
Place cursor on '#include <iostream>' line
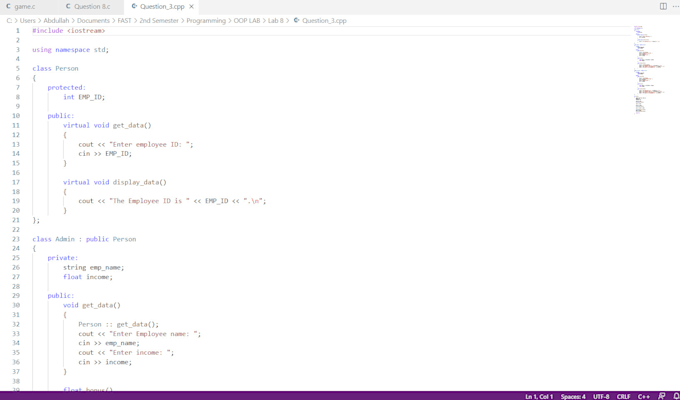(x=69, y=31)
